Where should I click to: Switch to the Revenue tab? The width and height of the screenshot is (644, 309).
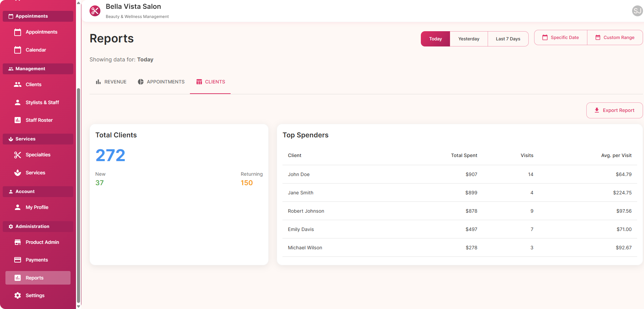pos(111,82)
